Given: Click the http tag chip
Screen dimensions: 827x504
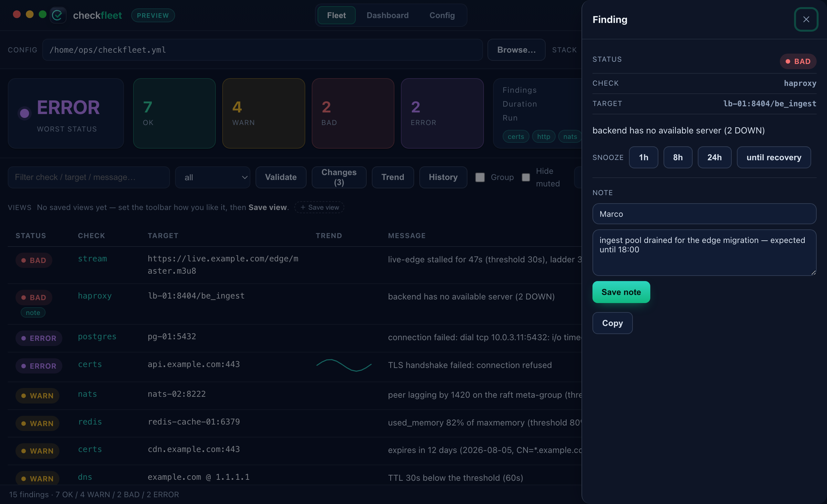Looking at the screenshot, I should click(543, 137).
